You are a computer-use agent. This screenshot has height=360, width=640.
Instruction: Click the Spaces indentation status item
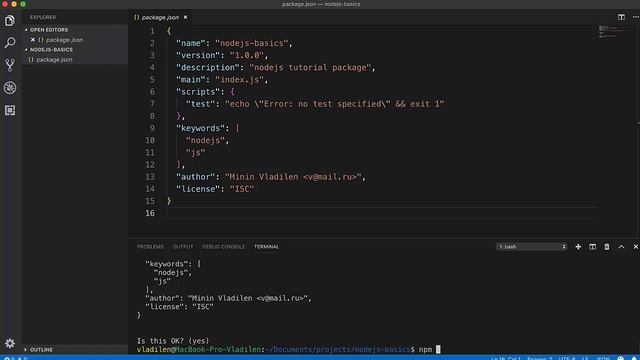point(540,358)
